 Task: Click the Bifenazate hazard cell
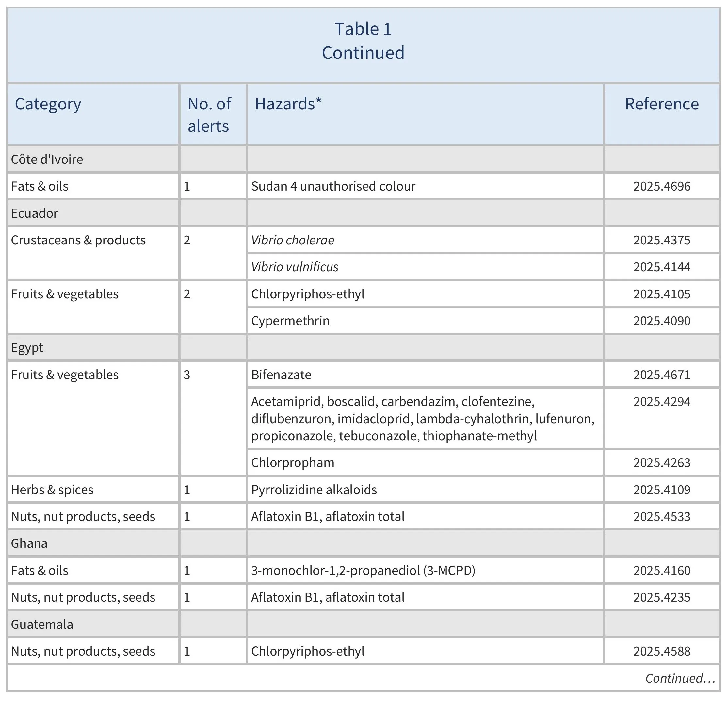coord(281,374)
